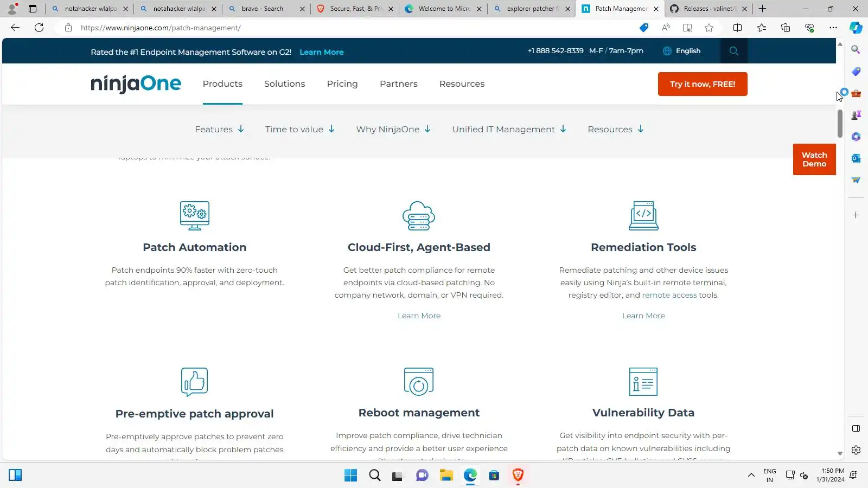Open Edge Settings and more menu
868x488 pixels.
[833, 28]
